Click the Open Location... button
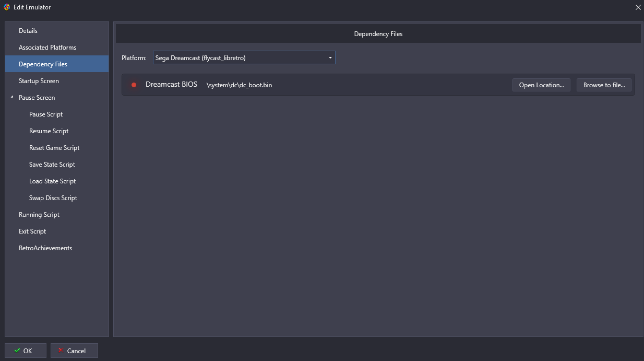 coord(541,85)
